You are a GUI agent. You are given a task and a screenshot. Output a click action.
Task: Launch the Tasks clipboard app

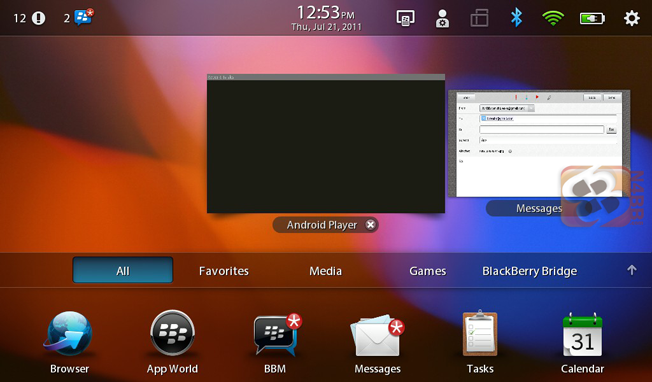click(x=480, y=334)
